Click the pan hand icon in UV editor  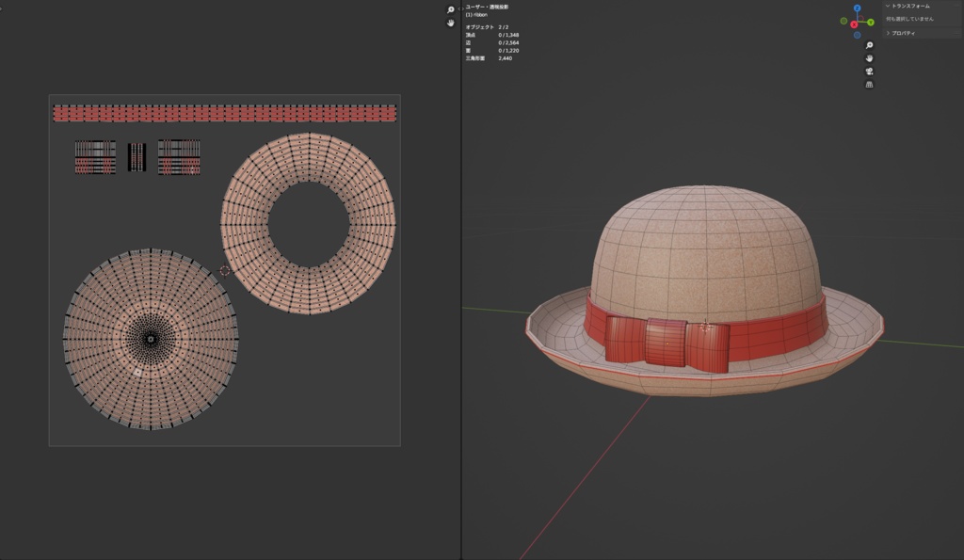[450, 23]
